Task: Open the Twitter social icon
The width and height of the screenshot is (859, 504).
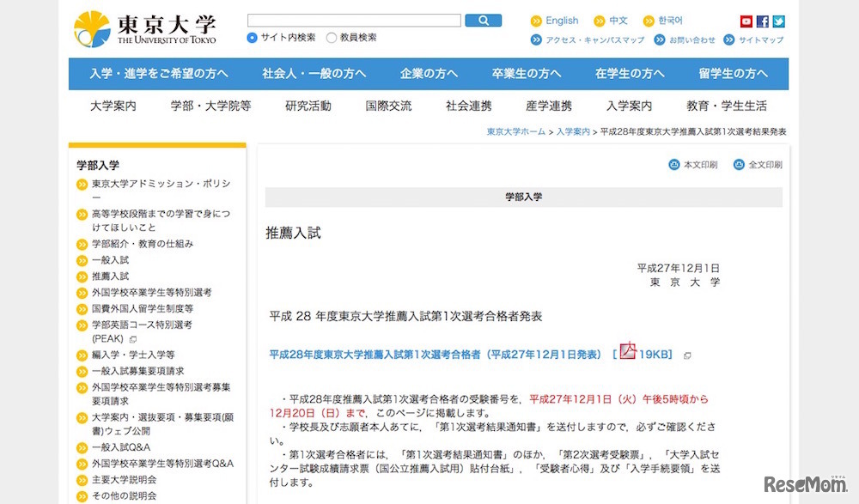Action: [778, 21]
